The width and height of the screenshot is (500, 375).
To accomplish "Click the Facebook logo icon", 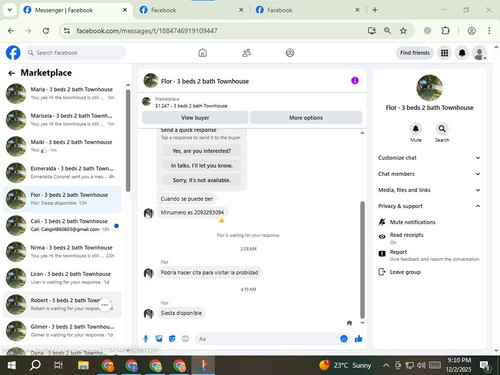I will pos(13,53).
